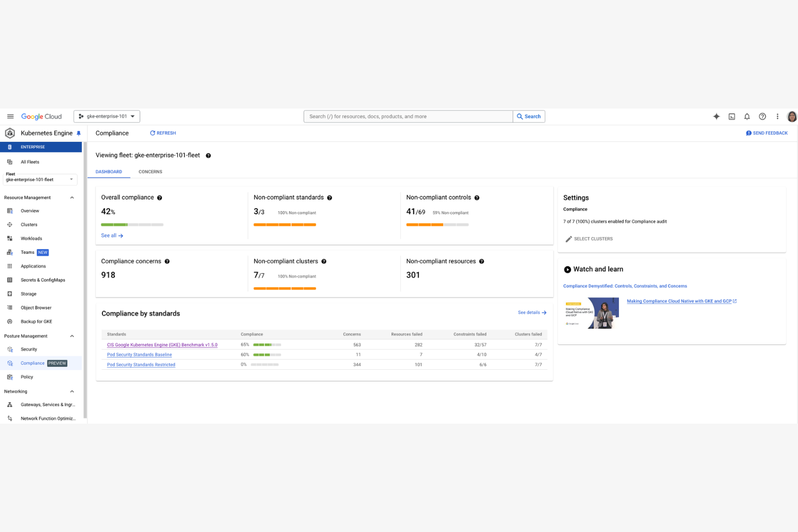
Task: Unpin Kubernetes Engine from navigation
Action: coord(79,133)
